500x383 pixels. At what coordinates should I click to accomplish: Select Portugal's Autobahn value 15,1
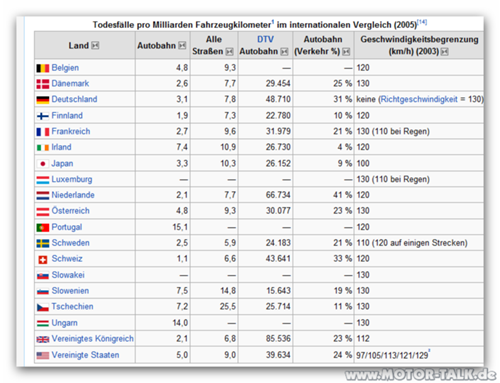click(x=180, y=227)
